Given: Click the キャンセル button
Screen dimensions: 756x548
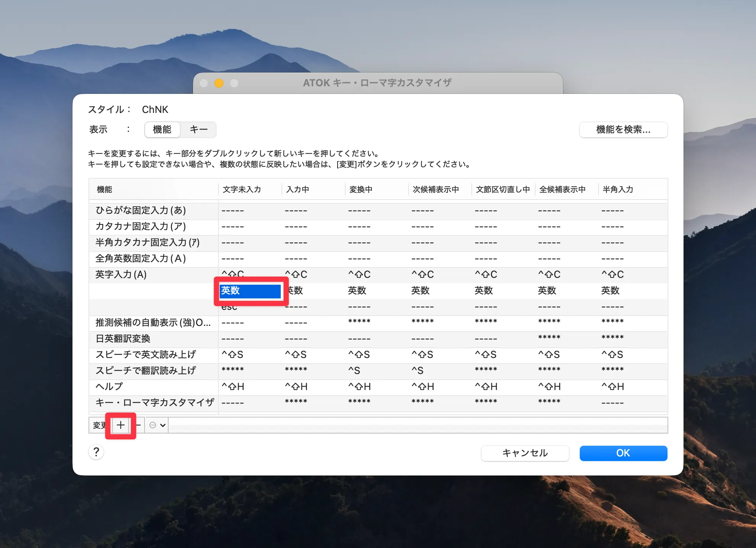Looking at the screenshot, I should [x=525, y=453].
